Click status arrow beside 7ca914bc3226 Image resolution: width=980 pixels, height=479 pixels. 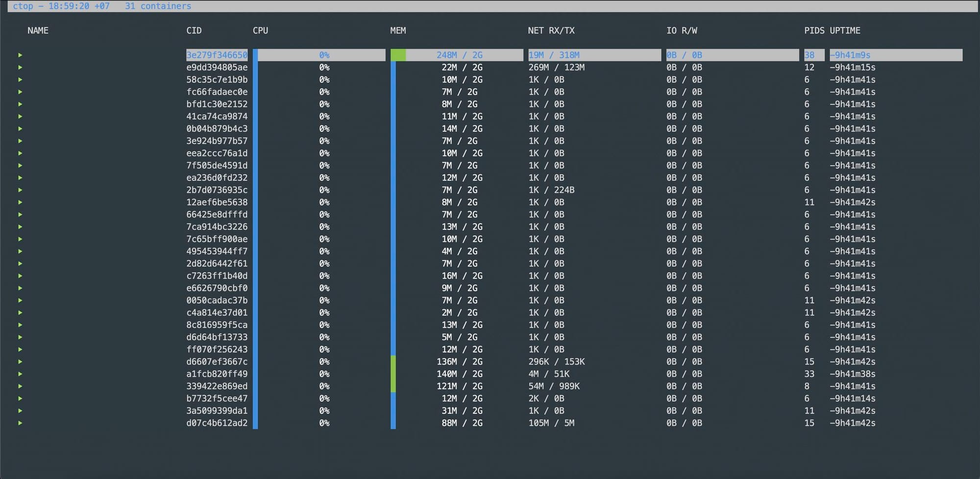pos(20,227)
